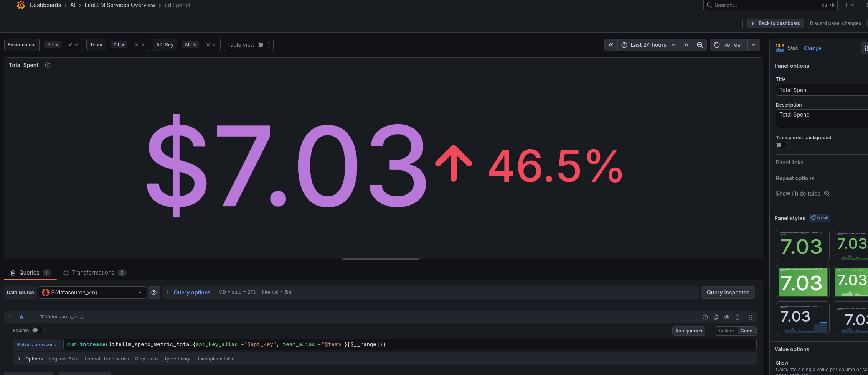
Task: Go to AI folder breadcrumb
Action: tap(73, 5)
